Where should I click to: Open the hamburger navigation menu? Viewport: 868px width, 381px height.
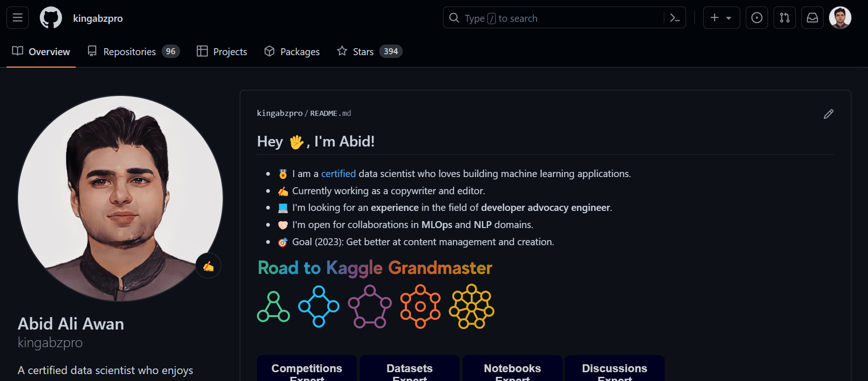click(18, 18)
